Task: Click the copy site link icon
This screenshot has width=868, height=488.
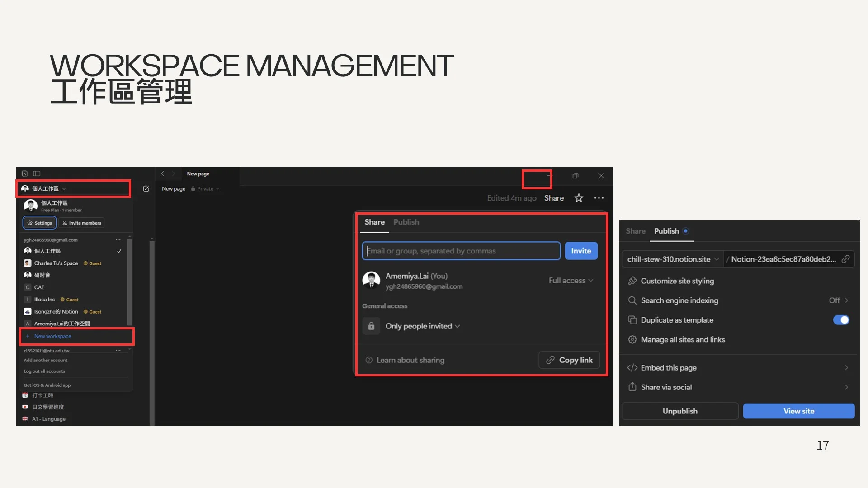Action: click(x=845, y=259)
